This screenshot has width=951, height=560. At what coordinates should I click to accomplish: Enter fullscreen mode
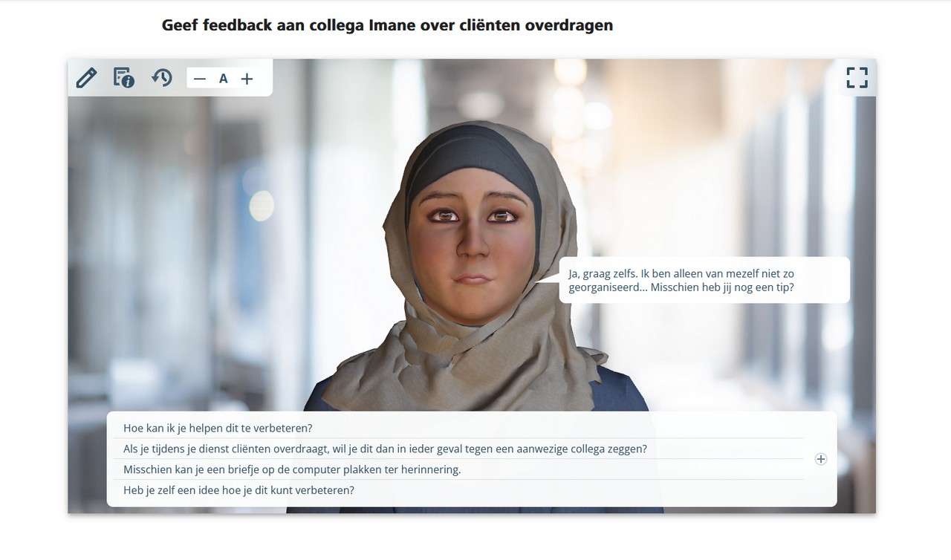click(x=857, y=77)
